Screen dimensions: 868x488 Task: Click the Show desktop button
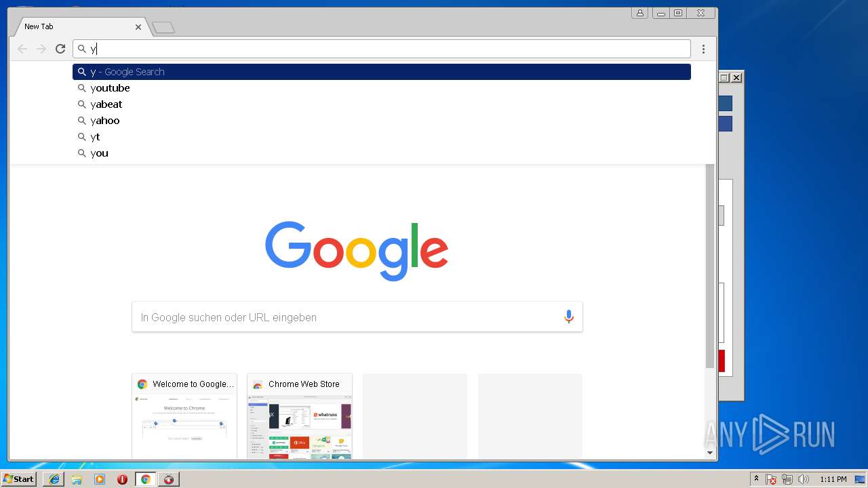tap(861, 479)
